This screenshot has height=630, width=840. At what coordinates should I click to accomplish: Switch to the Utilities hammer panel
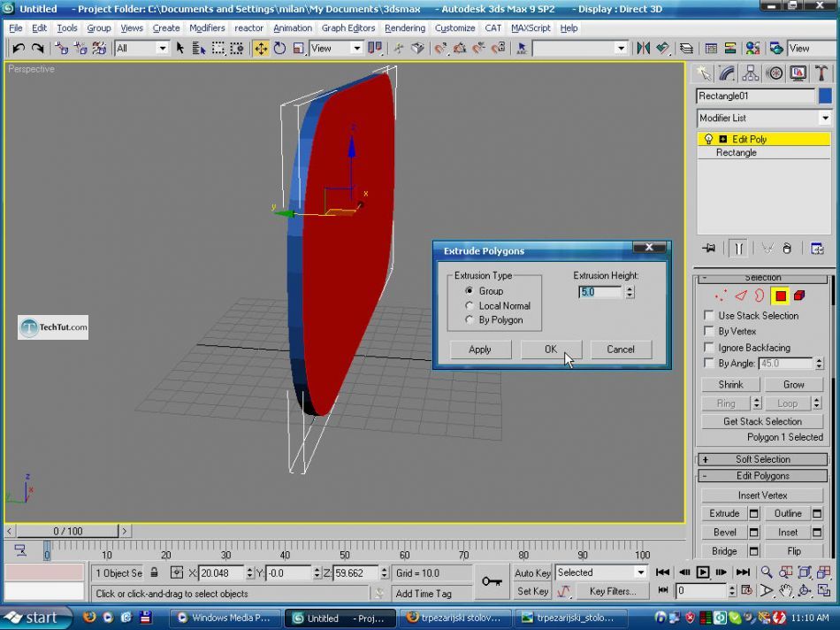(821, 73)
